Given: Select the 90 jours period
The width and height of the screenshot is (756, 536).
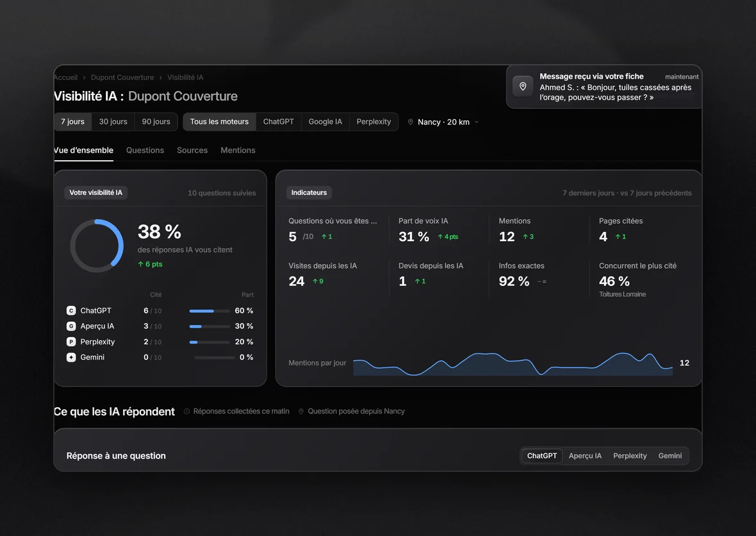Looking at the screenshot, I should (156, 122).
